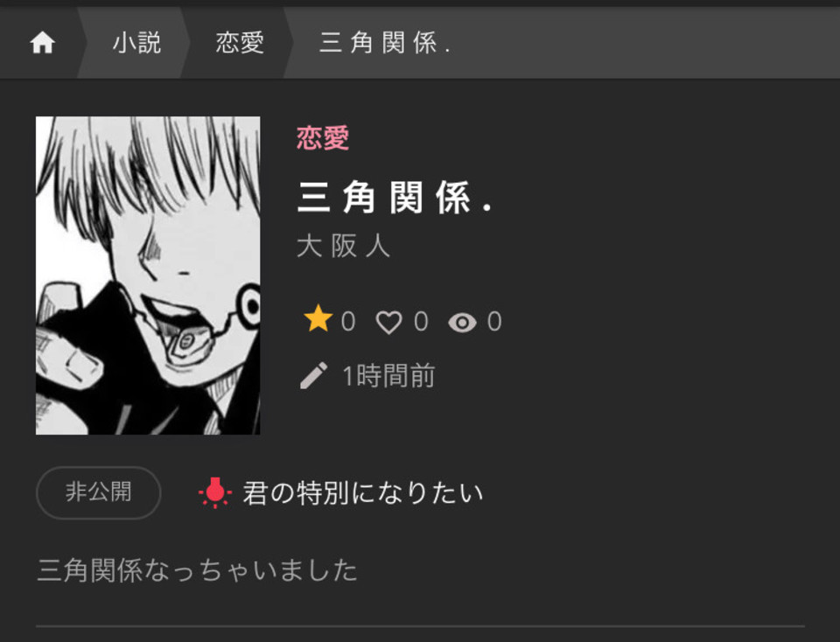The width and height of the screenshot is (840, 642).
Task: View author 大阪人 profile
Action: click(x=343, y=247)
